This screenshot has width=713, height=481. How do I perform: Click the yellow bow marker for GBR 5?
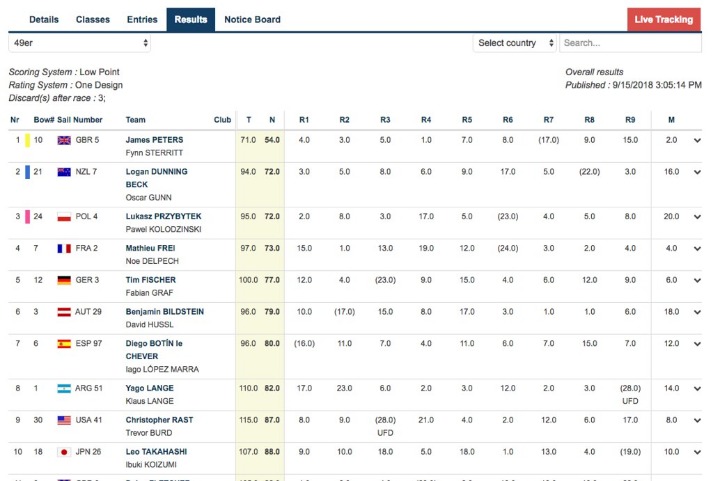coord(29,140)
